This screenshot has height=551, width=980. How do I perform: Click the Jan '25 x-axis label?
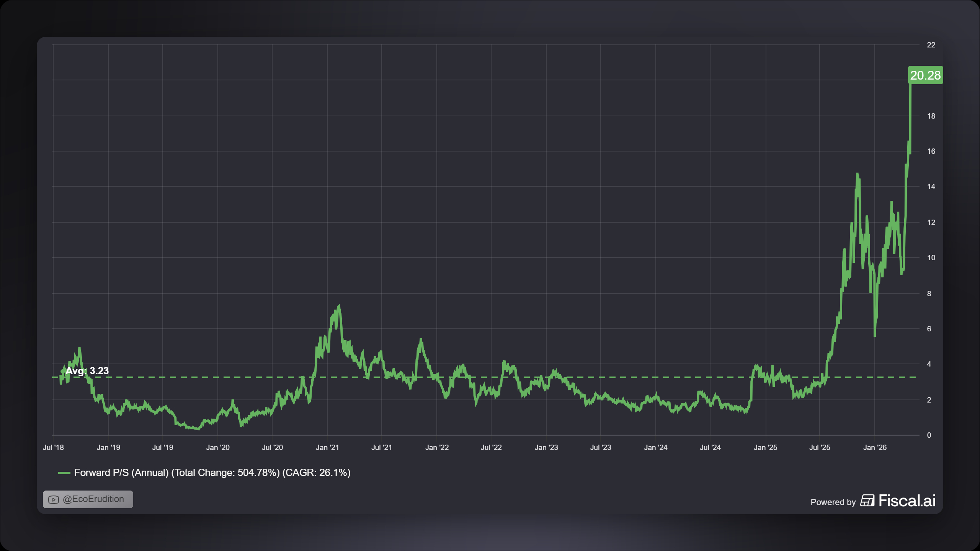765,447
